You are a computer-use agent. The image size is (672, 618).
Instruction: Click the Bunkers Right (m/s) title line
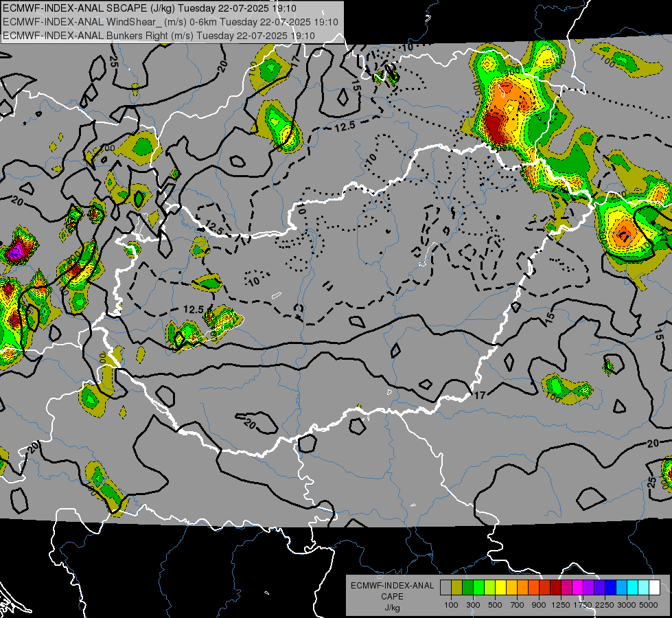[159, 36]
